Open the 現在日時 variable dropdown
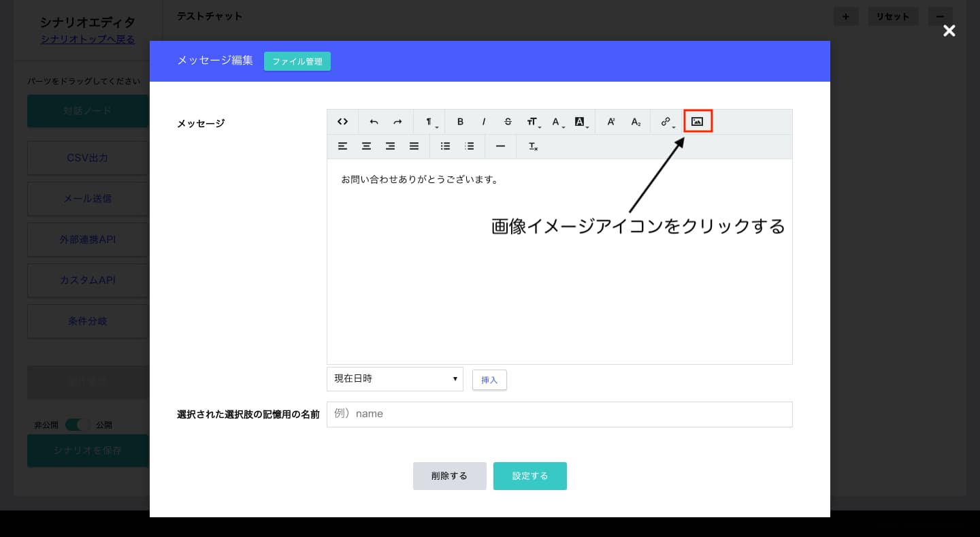Screen dimensions: 980x537 (395, 379)
